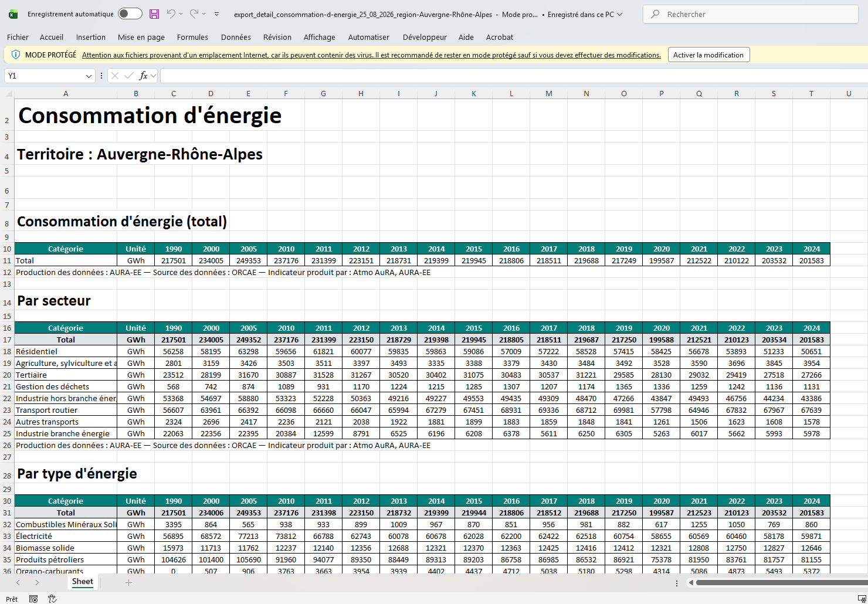Click the three-dot handle next to the Name Box
Image resolution: width=868 pixels, height=604 pixels.
tap(101, 76)
